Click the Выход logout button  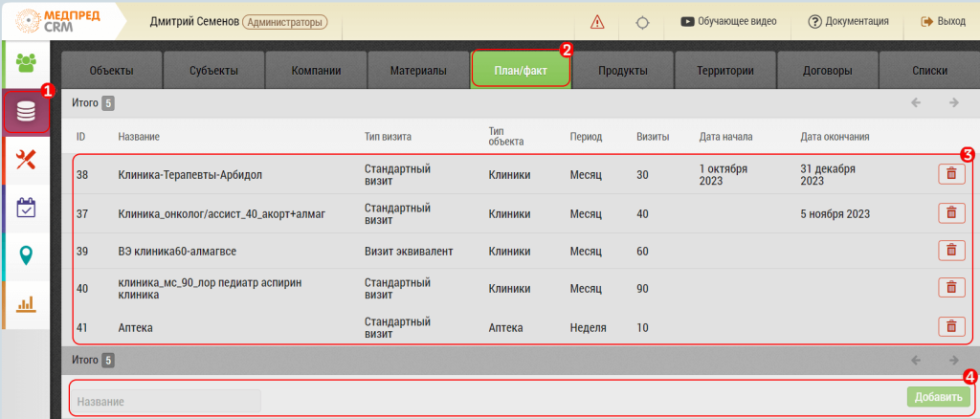(x=943, y=21)
